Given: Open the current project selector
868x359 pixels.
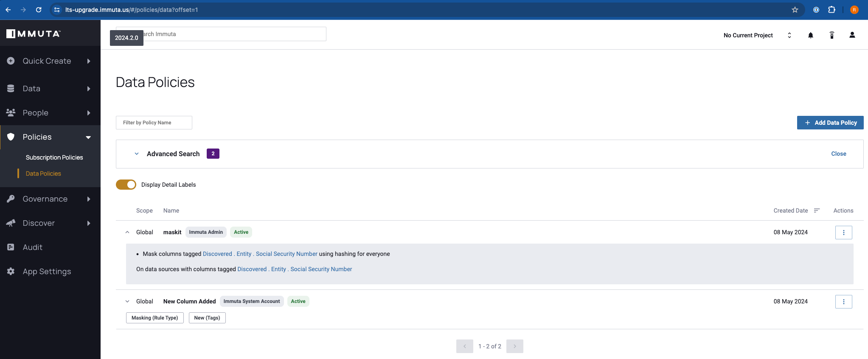Looking at the screenshot, I should (x=757, y=35).
